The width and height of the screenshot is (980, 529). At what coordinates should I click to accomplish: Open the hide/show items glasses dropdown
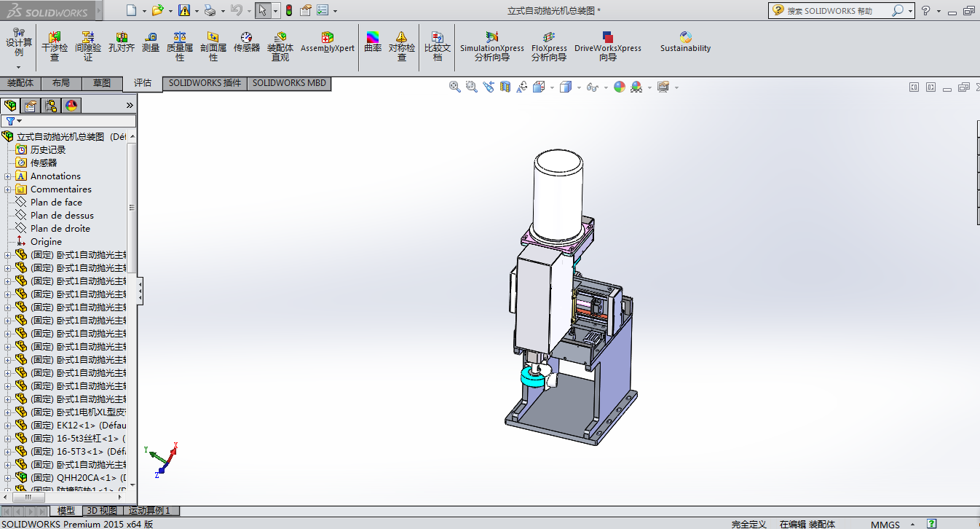coord(593,87)
